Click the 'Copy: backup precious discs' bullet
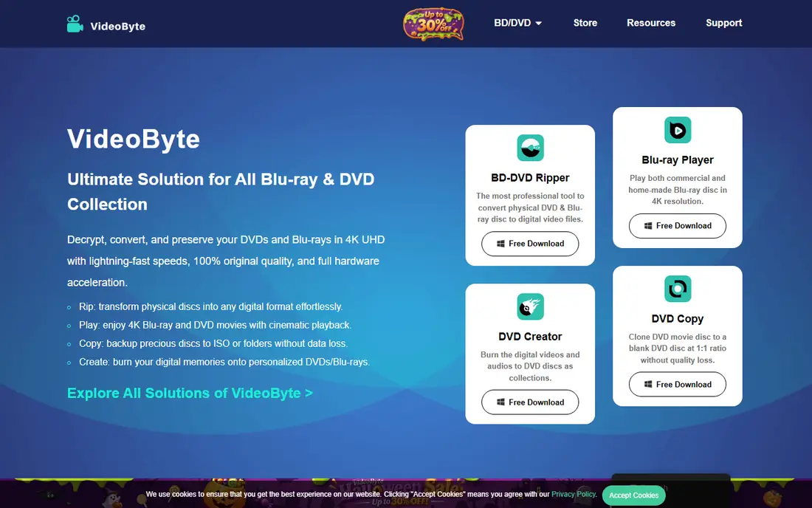 tap(213, 343)
